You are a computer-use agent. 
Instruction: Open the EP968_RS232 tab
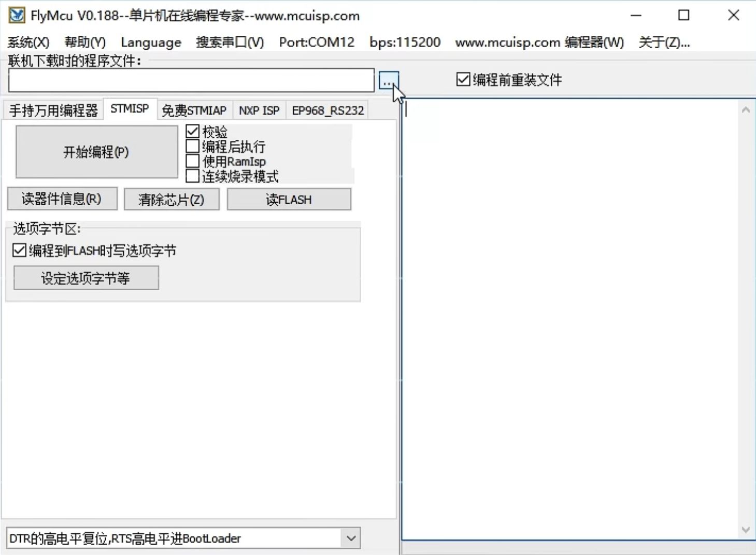[x=327, y=110]
